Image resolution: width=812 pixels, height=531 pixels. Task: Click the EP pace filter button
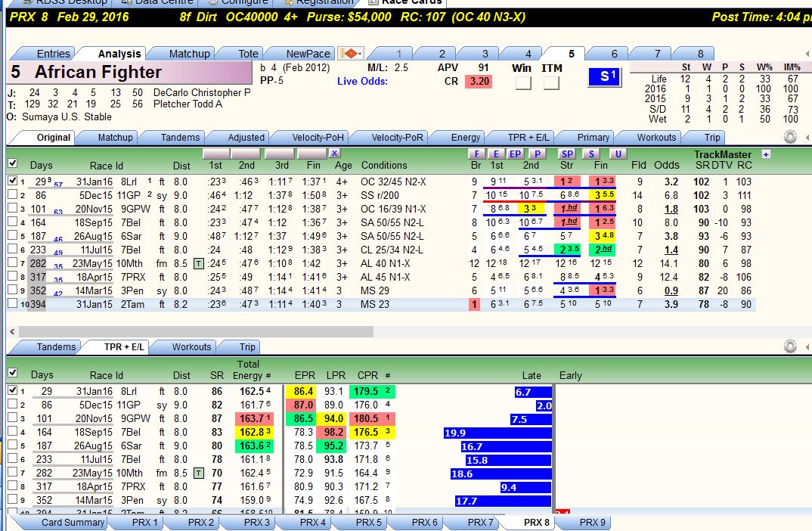[x=515, y=154]
